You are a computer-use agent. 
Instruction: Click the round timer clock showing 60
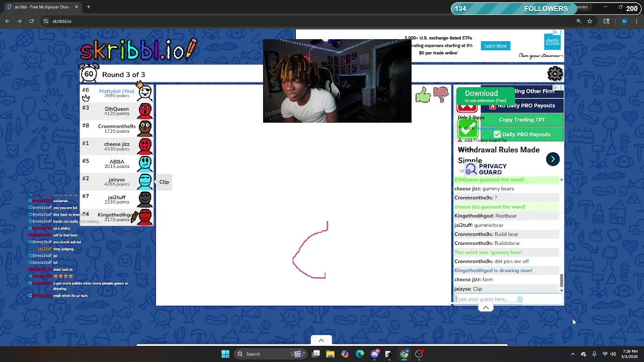point(89,74)
